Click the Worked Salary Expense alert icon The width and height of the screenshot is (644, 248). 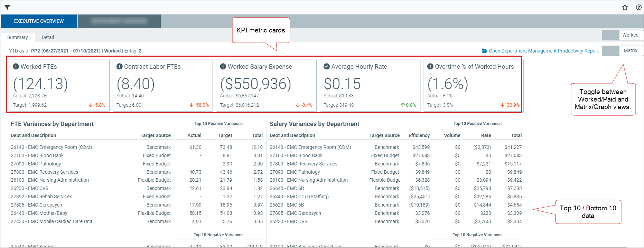click(223, 67)
